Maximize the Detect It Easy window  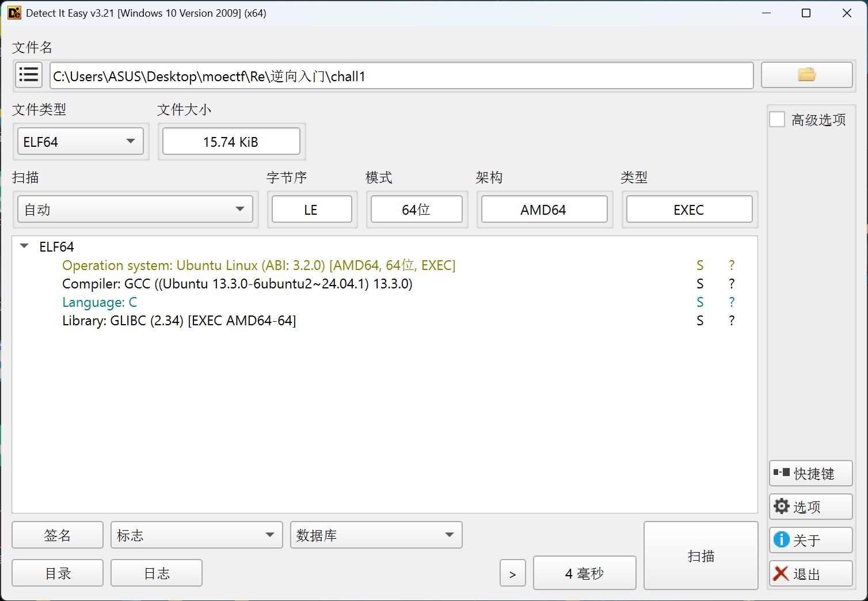[x=806, y=13]
